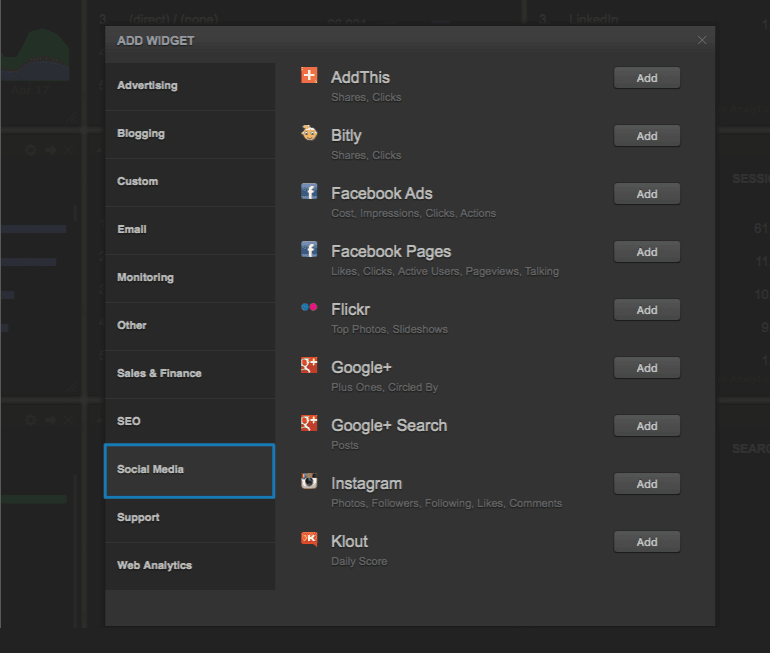Click the Bitly widget title
This screenshot has width=770, height=653.
(346, 136)
